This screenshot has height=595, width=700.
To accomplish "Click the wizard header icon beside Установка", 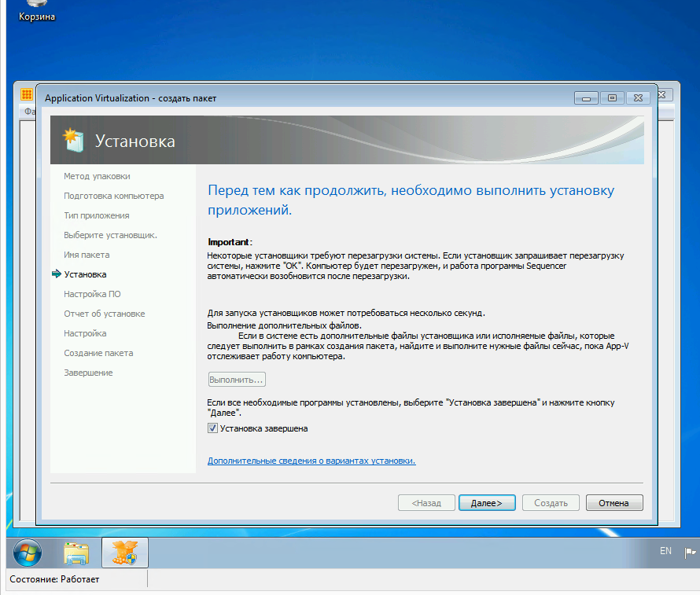I will point(74,141).
